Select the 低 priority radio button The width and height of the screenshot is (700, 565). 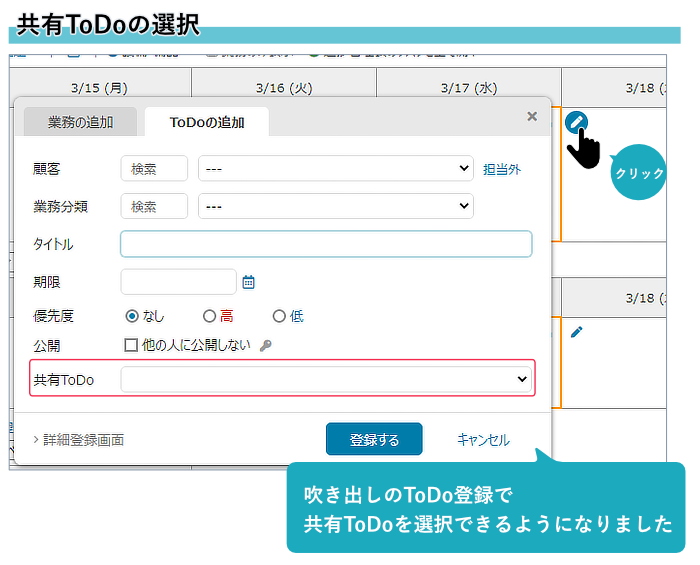(279, 316)
